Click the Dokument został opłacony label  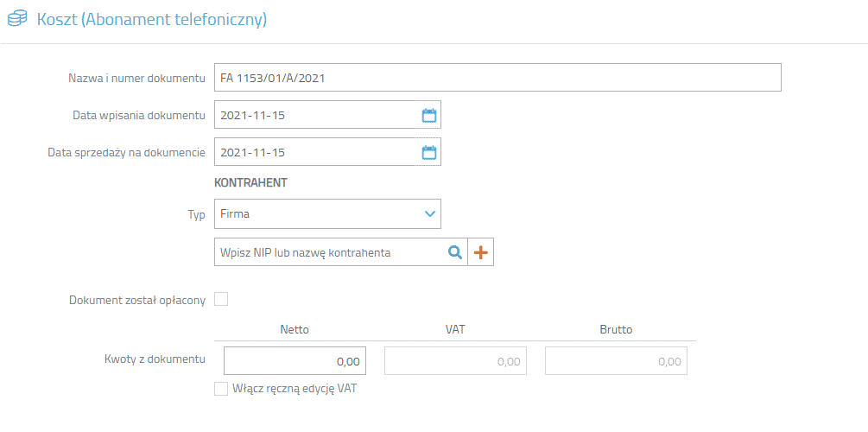138,300
